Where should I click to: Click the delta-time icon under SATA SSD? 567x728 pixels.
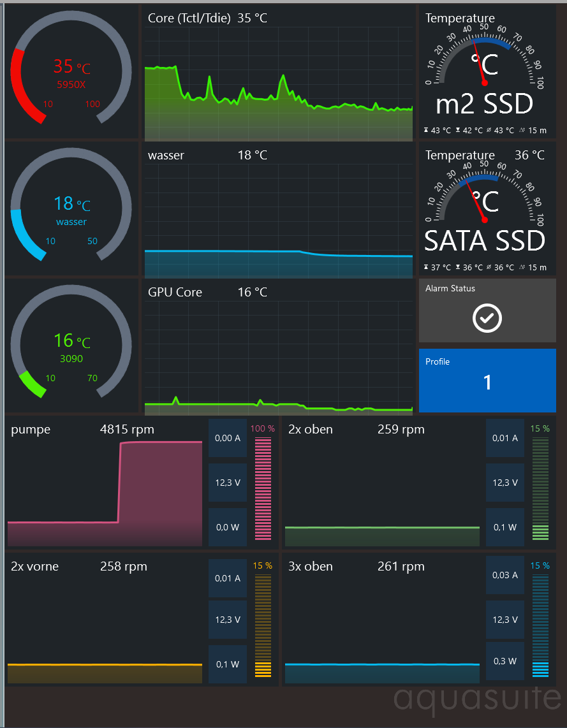click(x=522, y=268)
